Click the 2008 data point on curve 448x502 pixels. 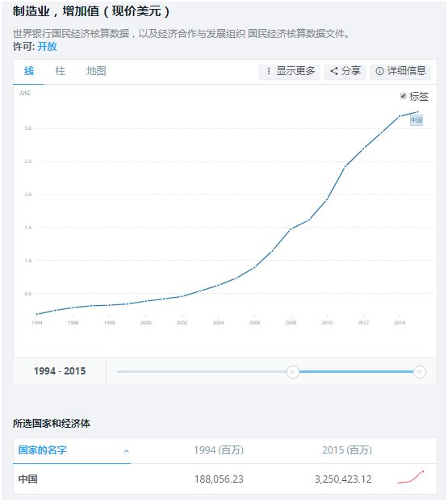pyautogui.click(x=291, y=229)
